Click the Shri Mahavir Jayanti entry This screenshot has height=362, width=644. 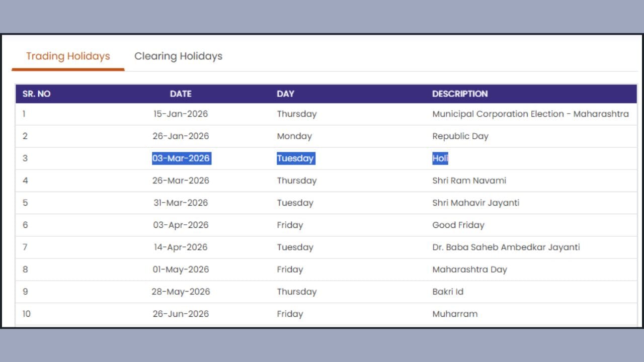[475, 203]
